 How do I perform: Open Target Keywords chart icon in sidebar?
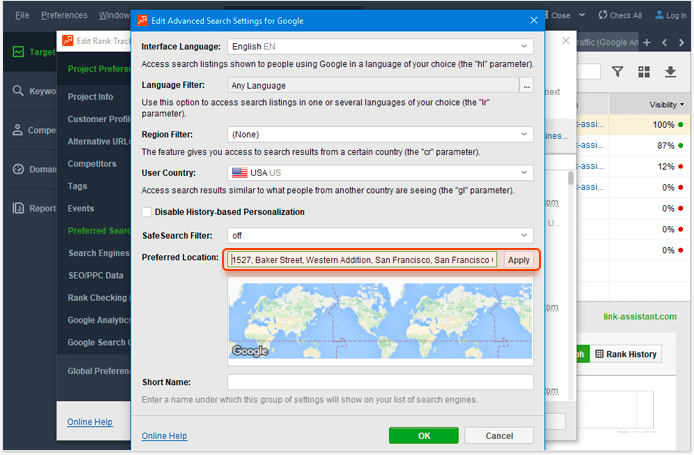(x=18, y=52)
